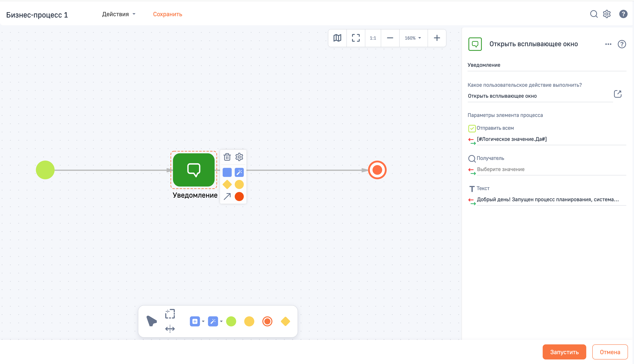Image resolution: width=634 pixels, height=364 pixels.
Task: Select the pan/move canvas tool
Action: coord(170,329)
